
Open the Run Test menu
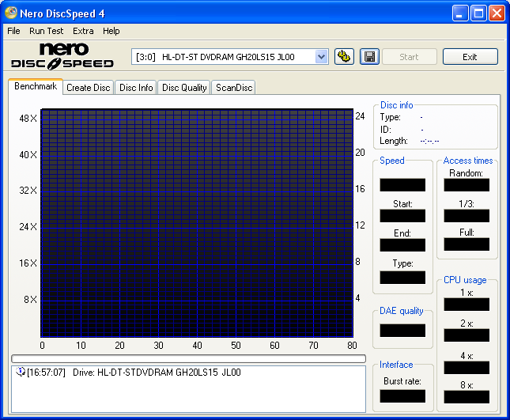[x=46, y=31]
